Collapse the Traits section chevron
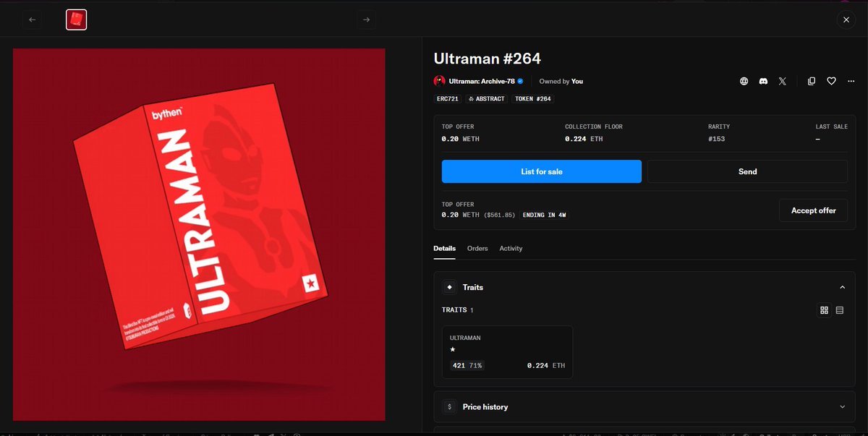 click(842, 287)
